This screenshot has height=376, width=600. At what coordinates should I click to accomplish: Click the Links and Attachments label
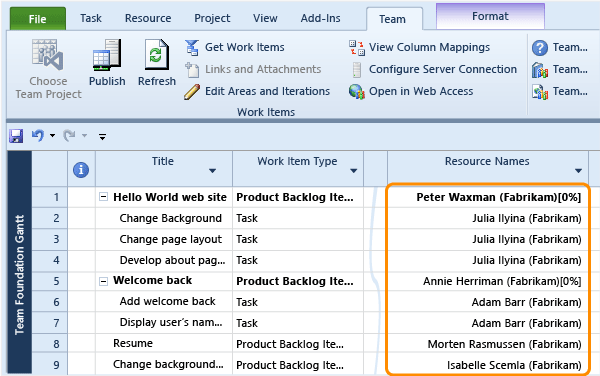pos(263,69)
